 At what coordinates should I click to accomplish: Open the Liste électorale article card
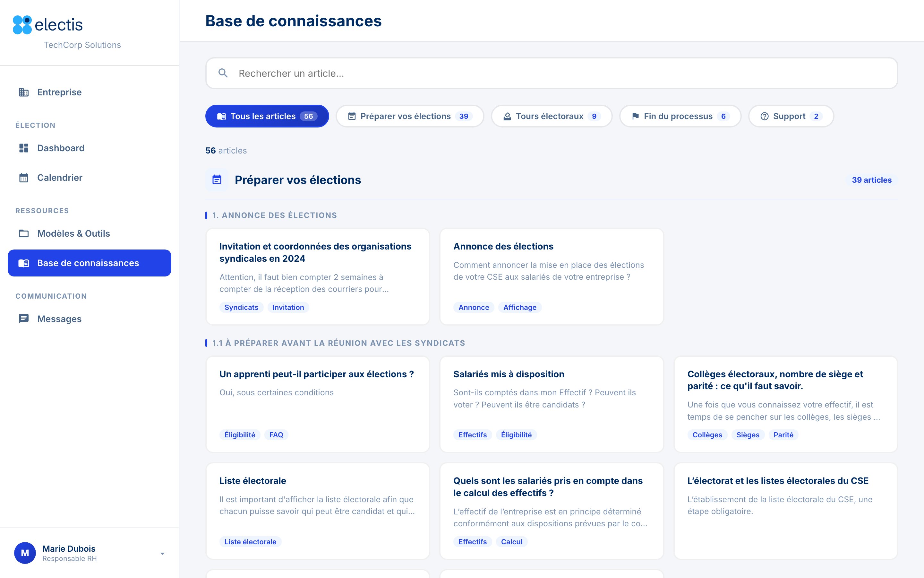point(318,511)
